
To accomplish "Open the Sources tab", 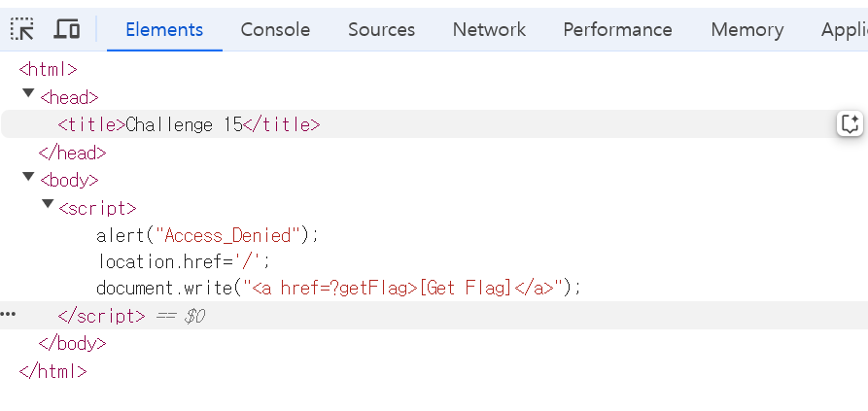I will click(381, 29).
